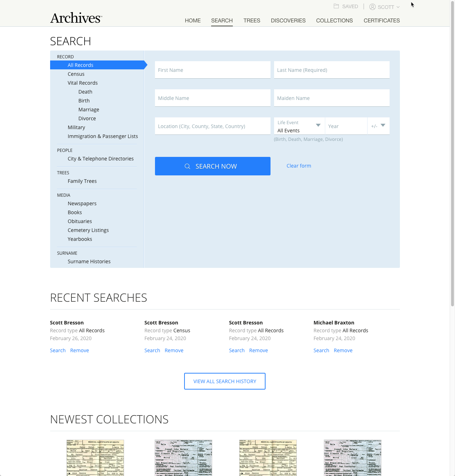Click the page vertical scrollbar

click(x=453, y=153)
